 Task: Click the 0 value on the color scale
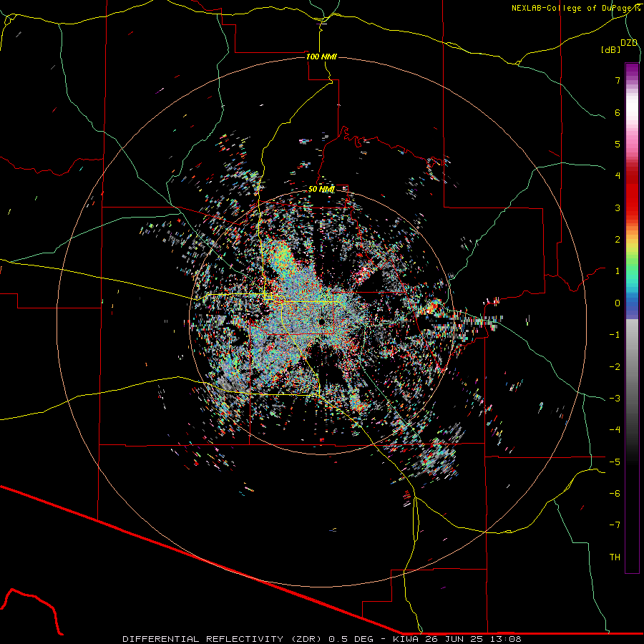click(618, 303)
